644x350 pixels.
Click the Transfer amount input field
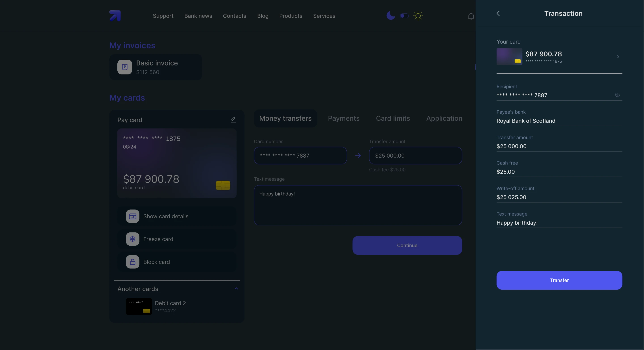click(415, 156)
